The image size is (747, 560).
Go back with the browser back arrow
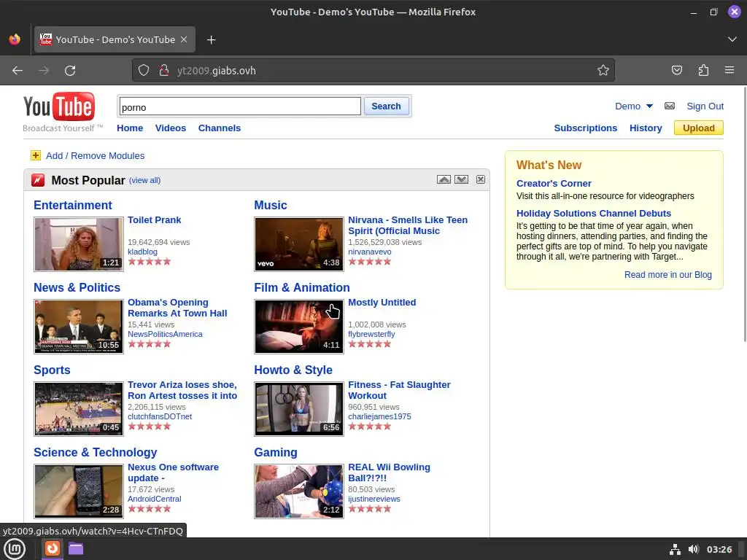[x=18, y=71]
